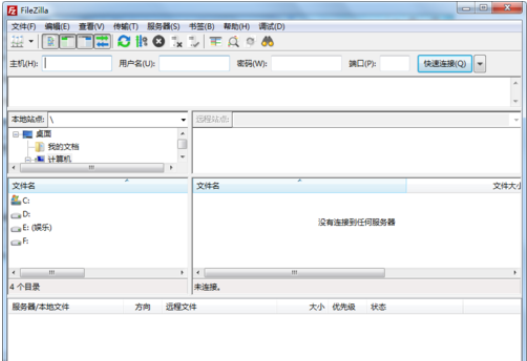Reconnect to the last server
The width and height of the screenshot is (527, 361).
pos(194,42)
